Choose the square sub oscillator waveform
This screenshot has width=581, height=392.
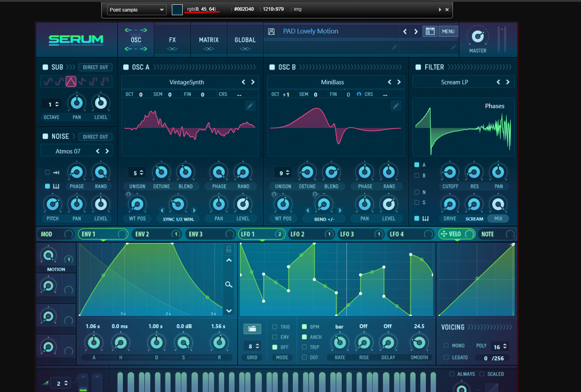(93, 81)
